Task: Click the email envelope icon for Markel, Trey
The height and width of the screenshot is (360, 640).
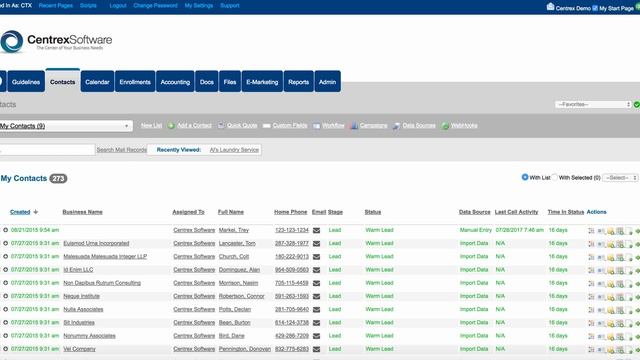Action: point(316,230)
